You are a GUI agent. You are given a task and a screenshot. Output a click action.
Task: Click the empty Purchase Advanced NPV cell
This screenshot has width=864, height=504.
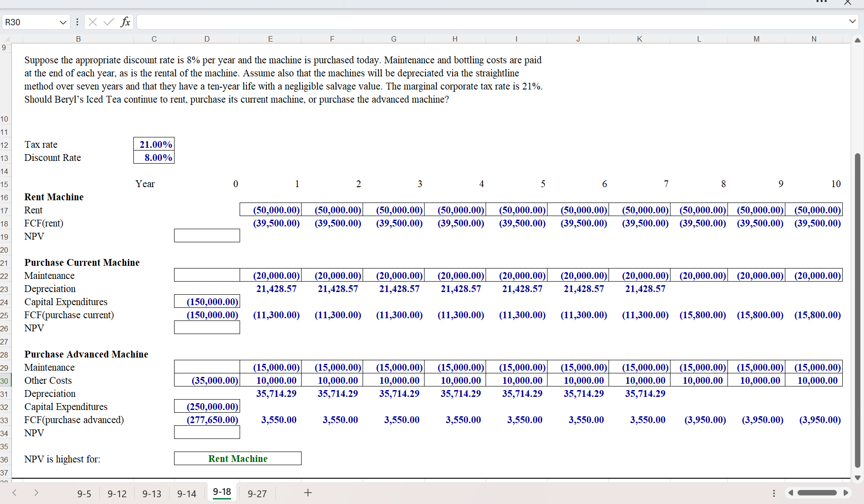pos(207,432)
